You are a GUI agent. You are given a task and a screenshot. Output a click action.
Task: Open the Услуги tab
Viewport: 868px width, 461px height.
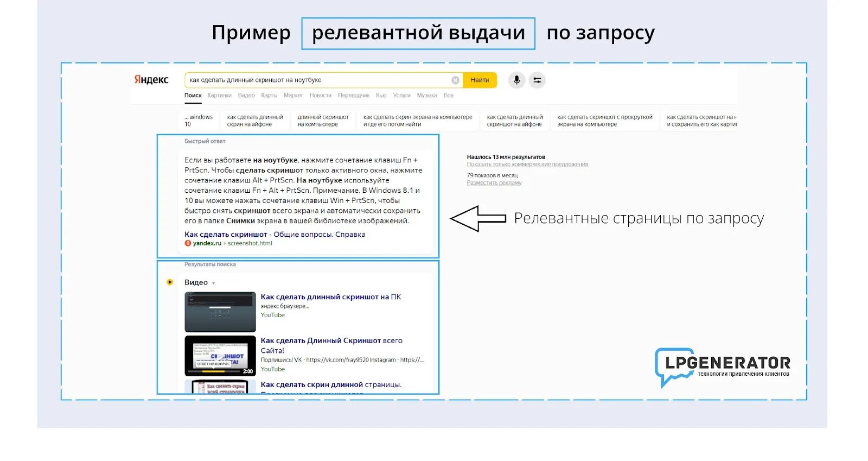(x=402, y=96)
